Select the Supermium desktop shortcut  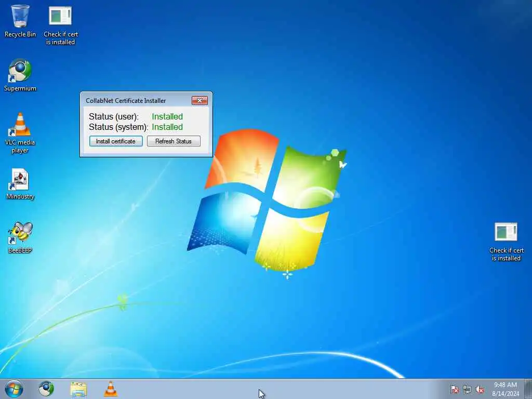(x=20, y=75)
